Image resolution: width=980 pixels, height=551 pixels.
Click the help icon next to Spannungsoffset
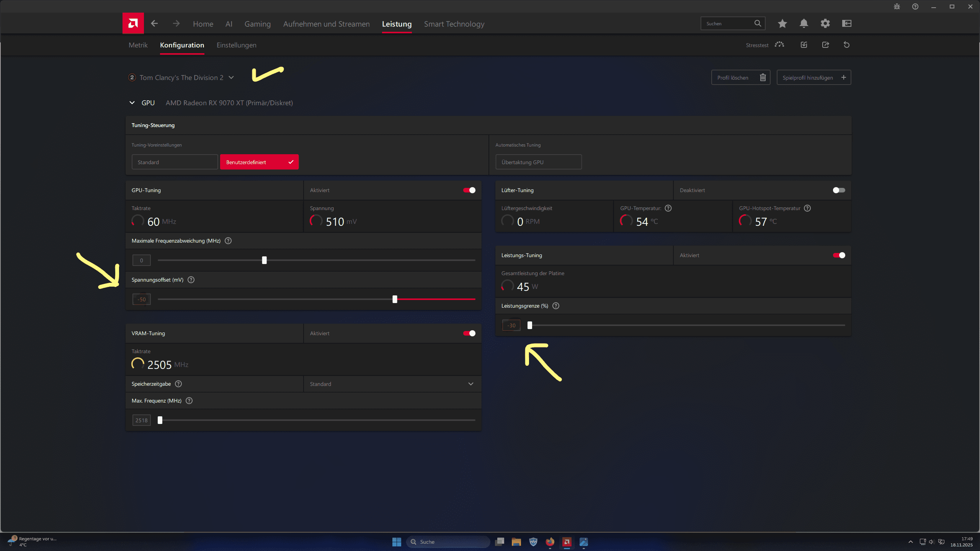point(191,280)
